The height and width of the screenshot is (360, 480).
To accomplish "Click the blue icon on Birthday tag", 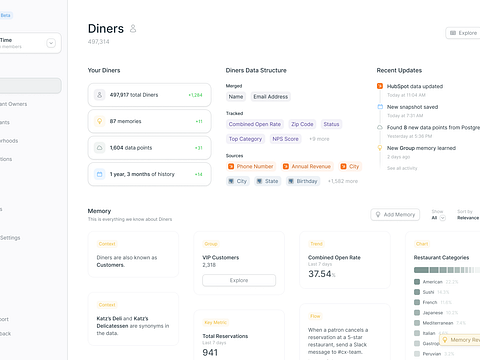I will tap(291, 181).
